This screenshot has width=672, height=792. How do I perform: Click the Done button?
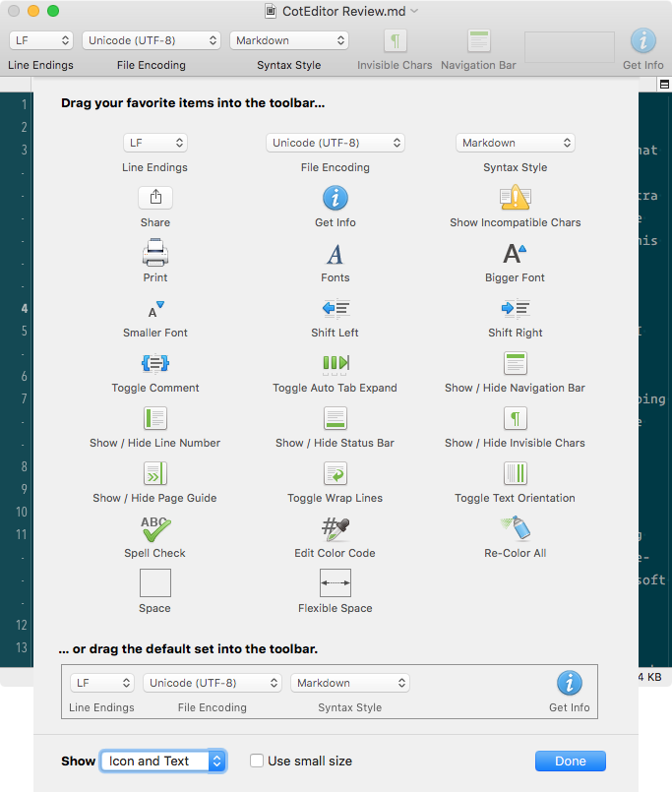pyautogui.click(x=571, y=761)
